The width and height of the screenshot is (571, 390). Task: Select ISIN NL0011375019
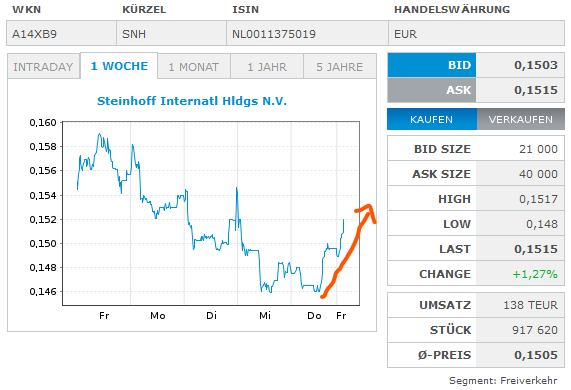[274, 34]
